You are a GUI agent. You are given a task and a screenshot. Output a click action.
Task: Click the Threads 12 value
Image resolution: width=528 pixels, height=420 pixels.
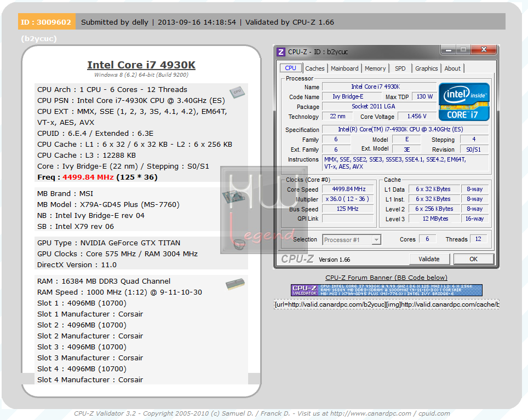point(478,239)
